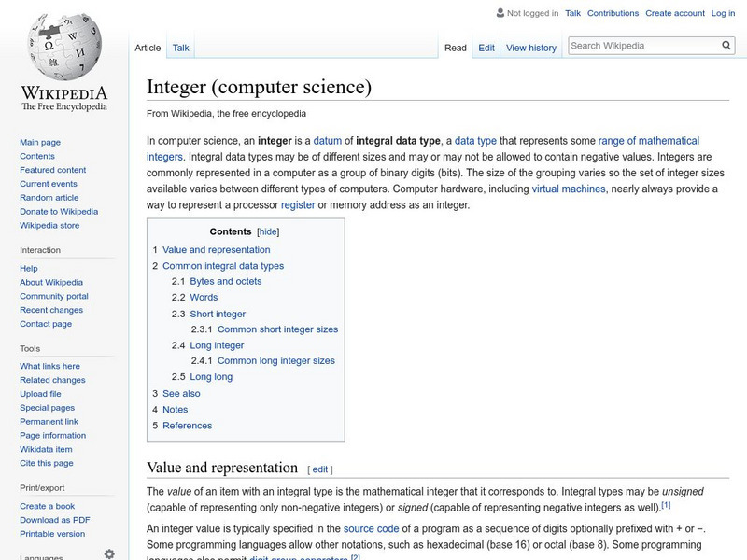This screenshot has width=747, height=560.
Task: Jump to Notes section
Action: pos(175,409)
